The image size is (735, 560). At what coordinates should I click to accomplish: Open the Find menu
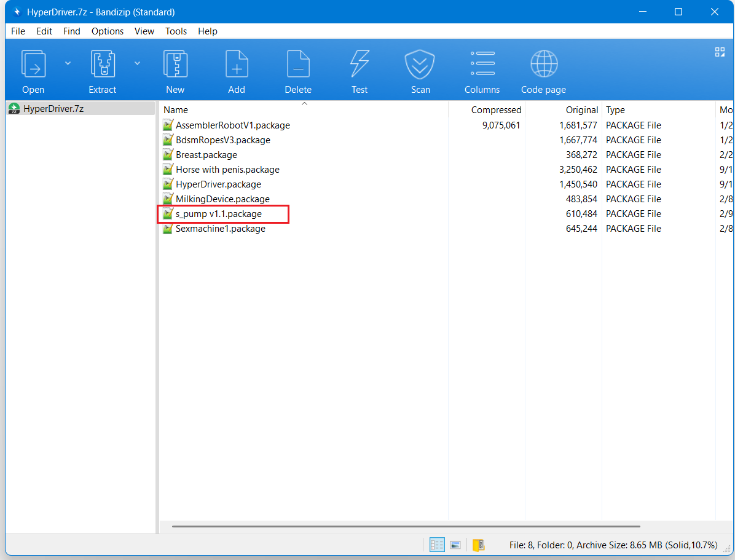click(72, 31)
